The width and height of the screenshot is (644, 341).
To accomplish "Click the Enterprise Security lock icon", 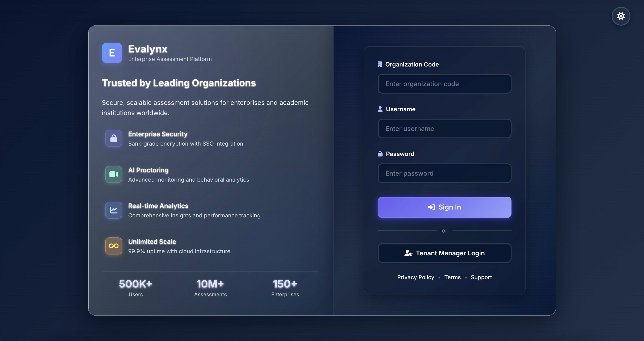I will pyautogui.click(x=114, y=138).
